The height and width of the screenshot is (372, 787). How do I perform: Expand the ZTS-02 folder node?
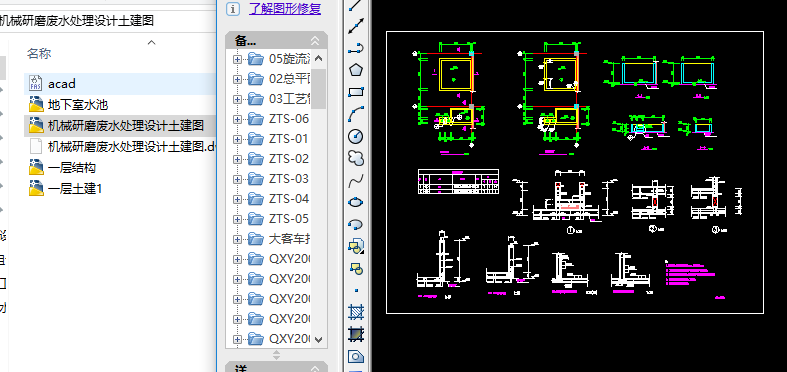(237, 159)
